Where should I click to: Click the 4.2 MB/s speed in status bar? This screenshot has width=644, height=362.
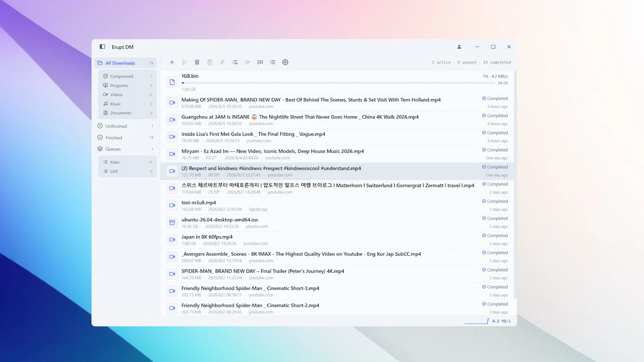[501, 321]
